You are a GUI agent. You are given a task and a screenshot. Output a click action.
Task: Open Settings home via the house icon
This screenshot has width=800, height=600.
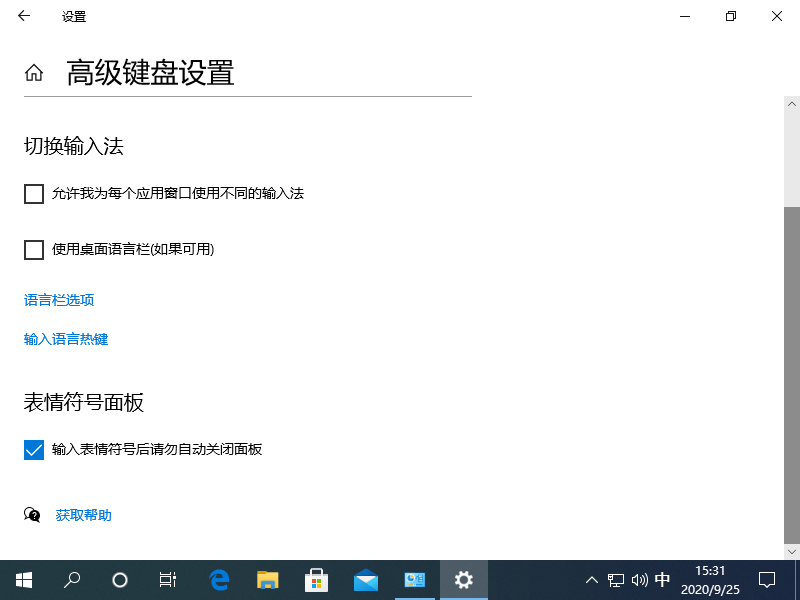pyautogui.click(x=33, y=71)
